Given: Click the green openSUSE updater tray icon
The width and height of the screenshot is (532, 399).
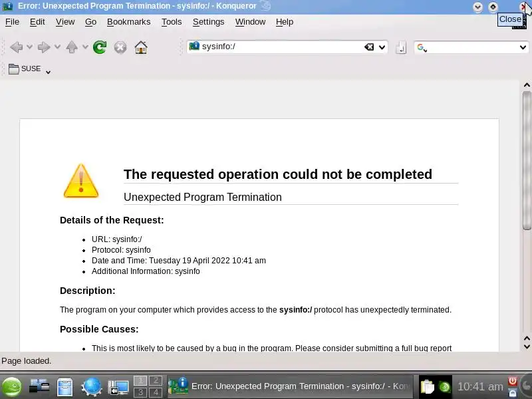Looking at the screenshot, I should click(x=444, y=387).
